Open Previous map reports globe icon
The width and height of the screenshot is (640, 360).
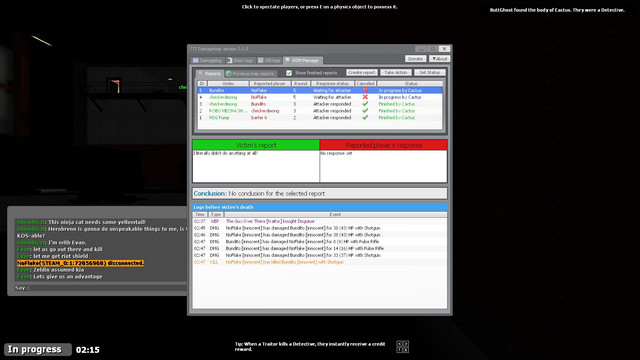(229, 74)
